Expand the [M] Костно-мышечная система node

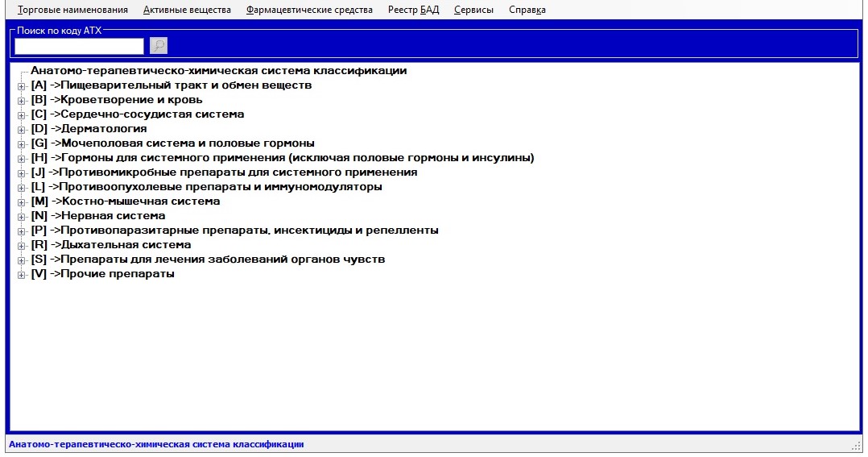pos(21,201)
